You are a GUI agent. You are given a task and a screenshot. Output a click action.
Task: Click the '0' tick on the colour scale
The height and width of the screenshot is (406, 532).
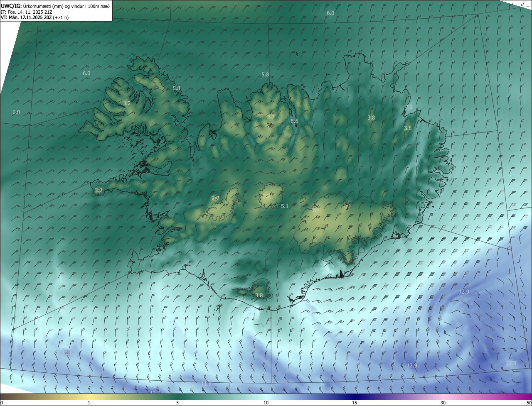(2, 403)
